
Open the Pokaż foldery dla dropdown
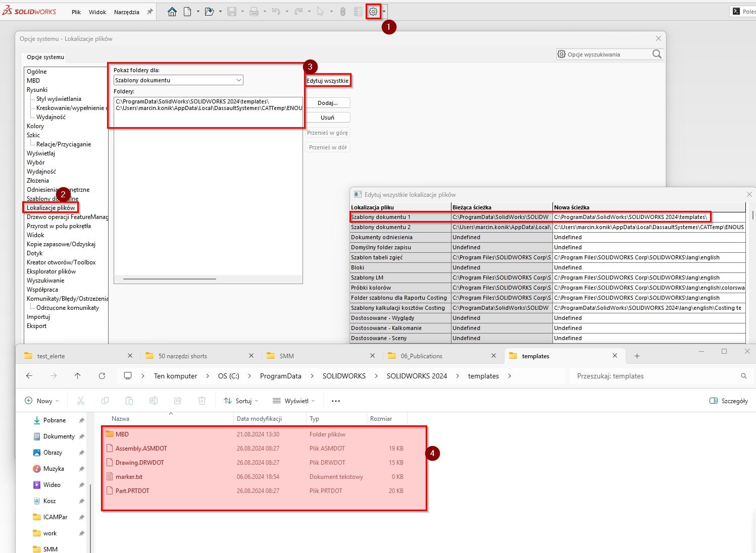click(178, 80)
